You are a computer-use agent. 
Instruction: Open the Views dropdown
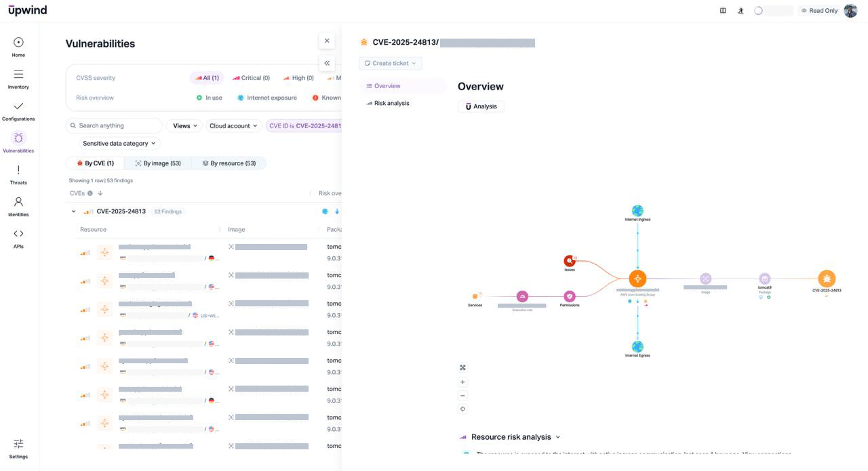(x=184, y=126)
